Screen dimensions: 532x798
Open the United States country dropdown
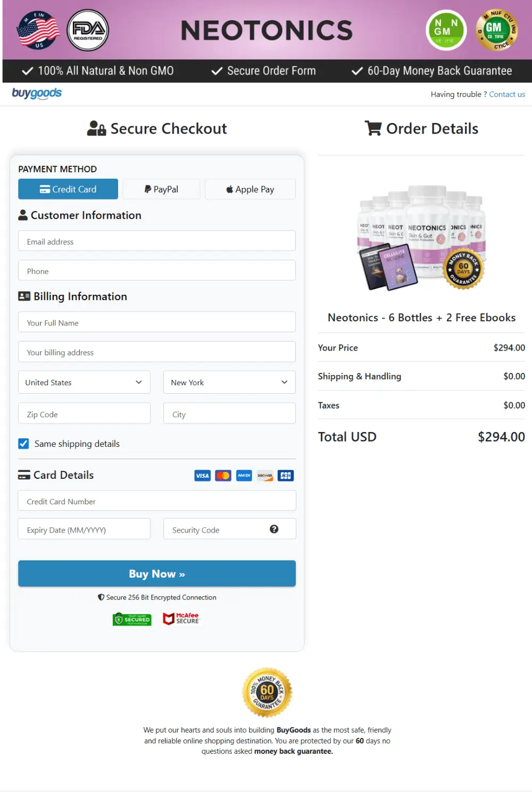pos(84,382)
